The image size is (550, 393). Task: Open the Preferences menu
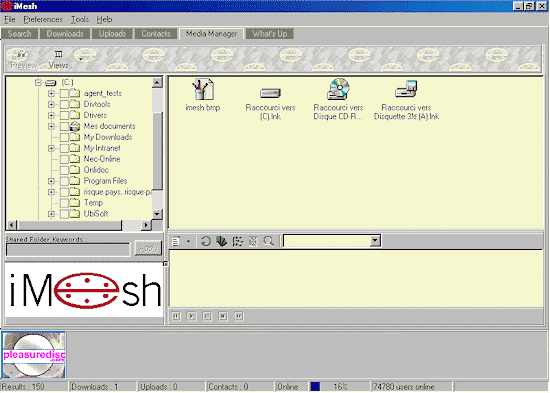pos(43,19)
